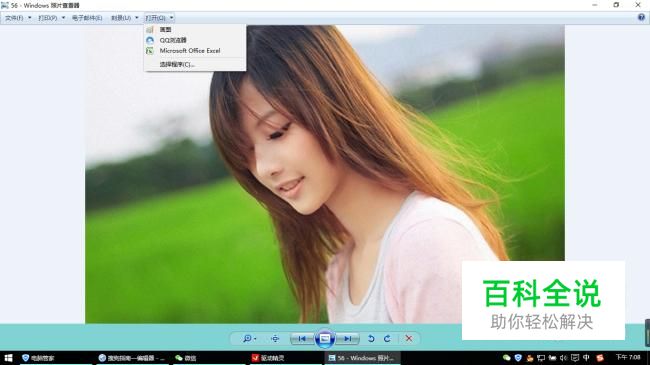The width and height of the screenshot is (650, 365).
Task: Delete the photo with the red X
Action: [x=409, y=339]
